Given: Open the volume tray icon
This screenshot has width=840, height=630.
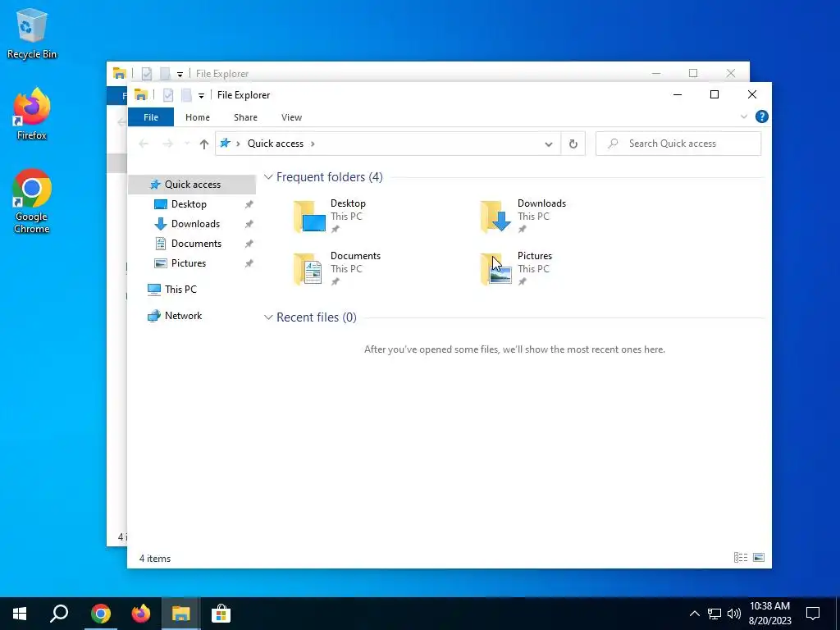Looking at the screenshot, I should 733,614.
